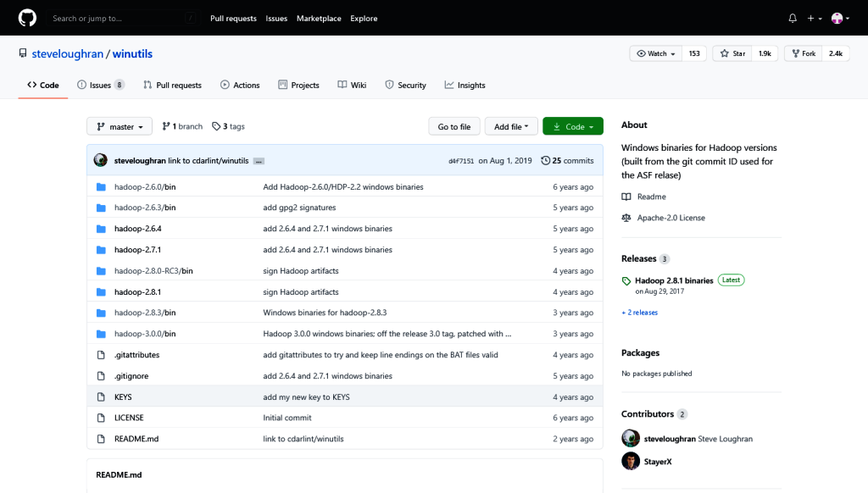Click the hadoop-2.6.0/bin folder icon
The width and height of the screenshot is (868, 493).
[101, 187]
